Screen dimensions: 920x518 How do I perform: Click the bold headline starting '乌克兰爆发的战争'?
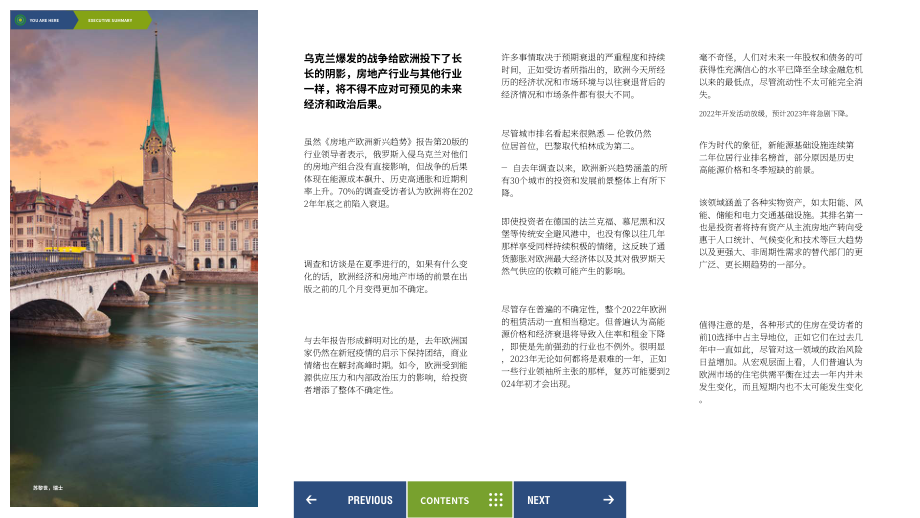pos(383,82)
